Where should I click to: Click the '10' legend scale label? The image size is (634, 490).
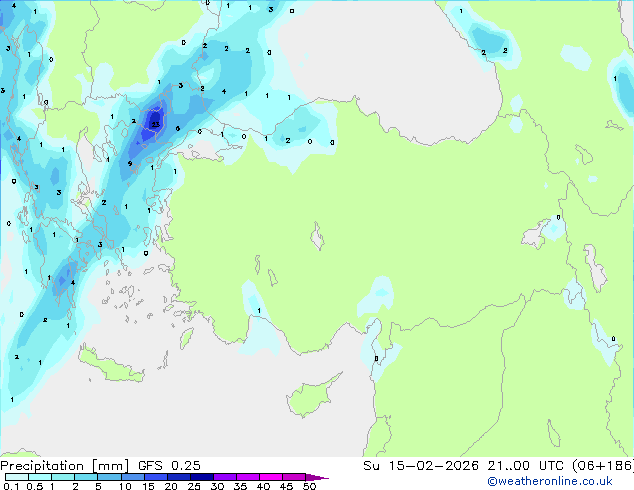pyautogui.click(x=125, y=486)
